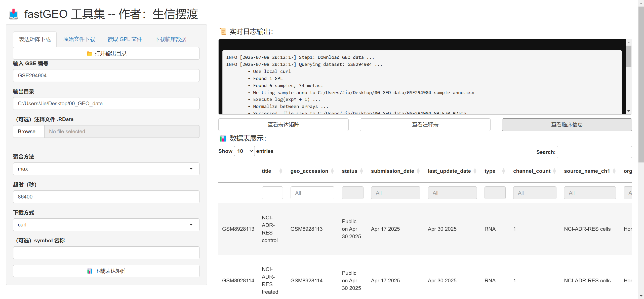The width and height of the screenshot is (644, 299).
Task: Click the log output vertical scrollbar thumb
Action: pyautogui.click(x=629, y=57)
